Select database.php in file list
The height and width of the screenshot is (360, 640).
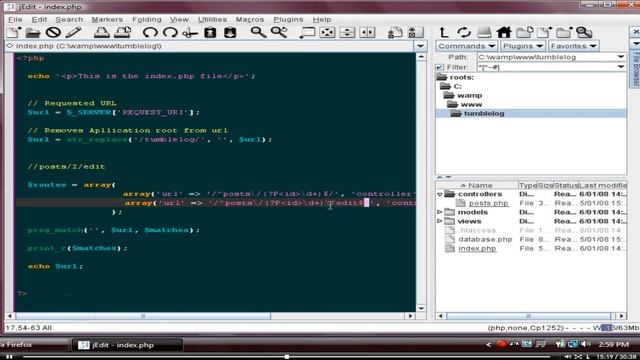pyautogui.click(x=485, y=239)
